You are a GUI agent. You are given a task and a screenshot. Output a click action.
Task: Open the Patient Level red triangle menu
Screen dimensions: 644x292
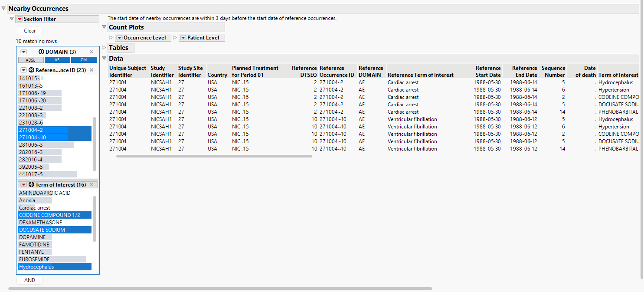click(183, 38)
